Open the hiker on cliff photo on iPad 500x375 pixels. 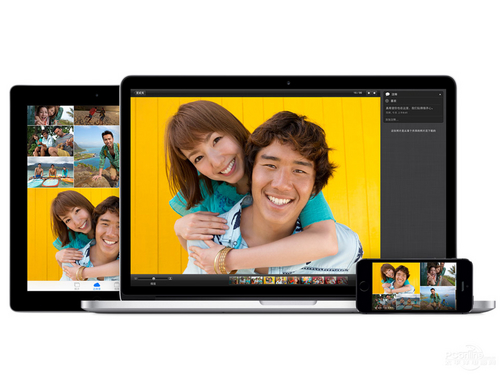click(x=97, y=156)
